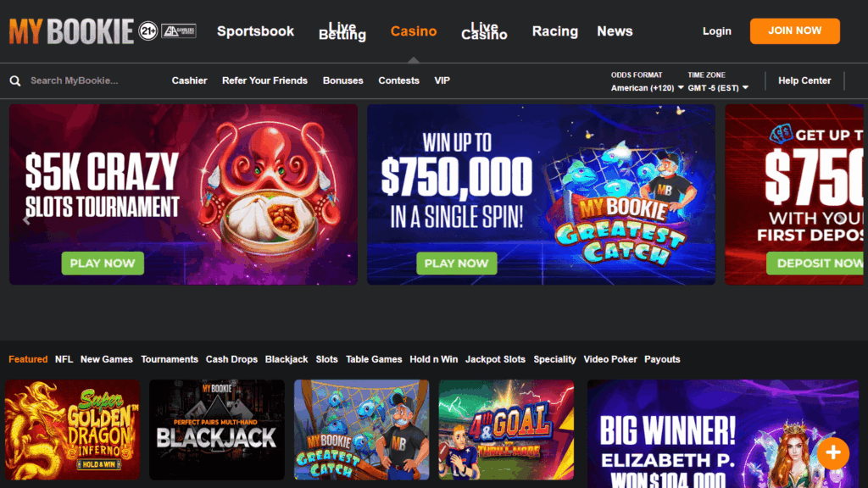Click Play Now on Crazy Slots Tournament

(103, 263)
